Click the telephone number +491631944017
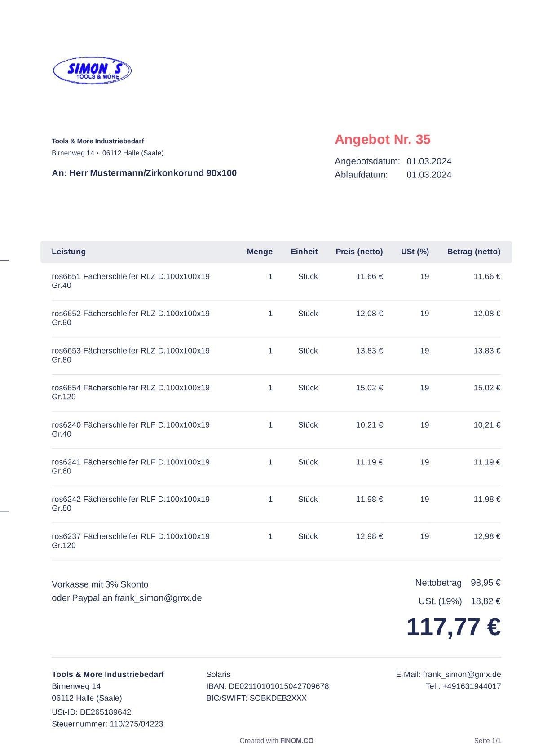534x756 pixels. 471,686
